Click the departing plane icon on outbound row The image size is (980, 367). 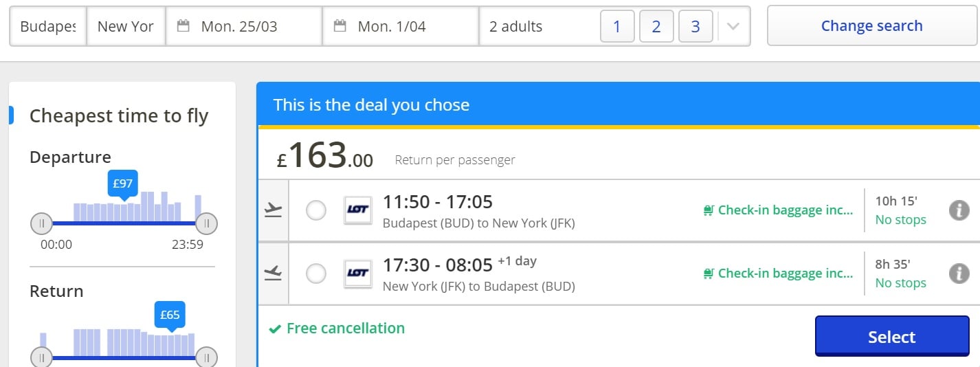[274, 210]
